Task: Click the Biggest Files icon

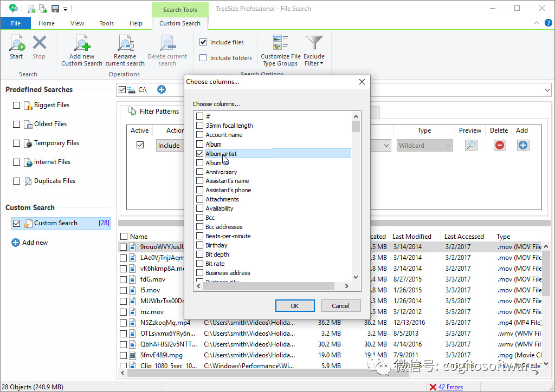Action: 28,106
